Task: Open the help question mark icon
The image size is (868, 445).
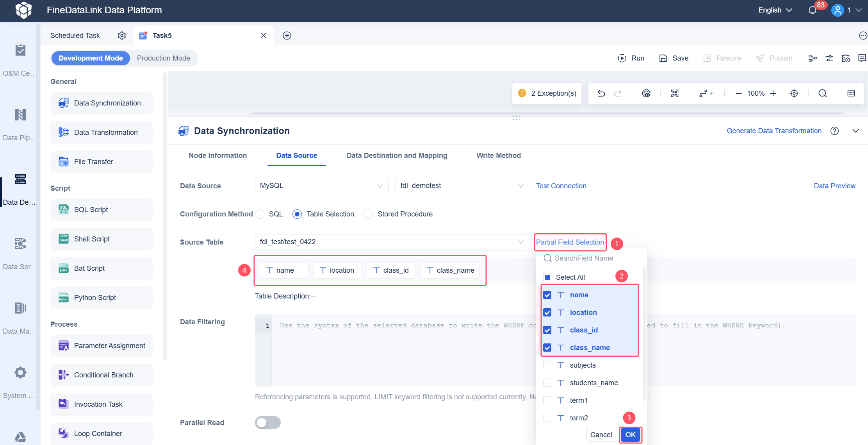Action: (834, 131)
